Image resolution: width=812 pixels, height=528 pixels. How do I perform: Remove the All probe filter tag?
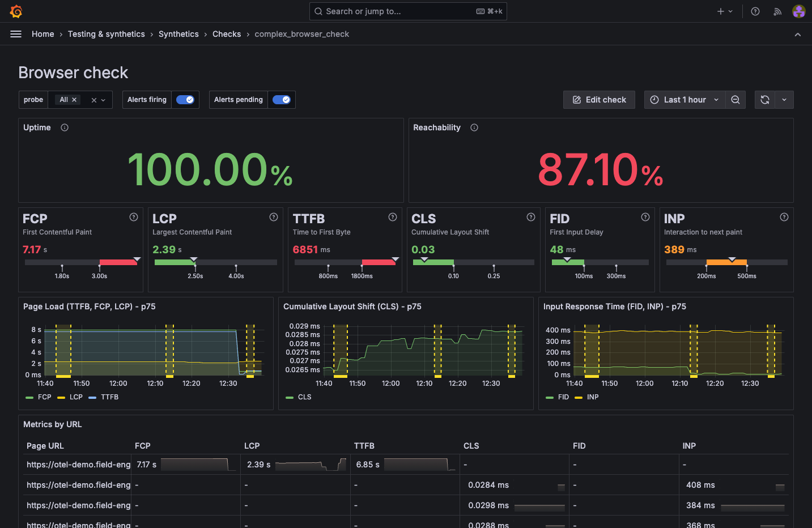(74, 99)
